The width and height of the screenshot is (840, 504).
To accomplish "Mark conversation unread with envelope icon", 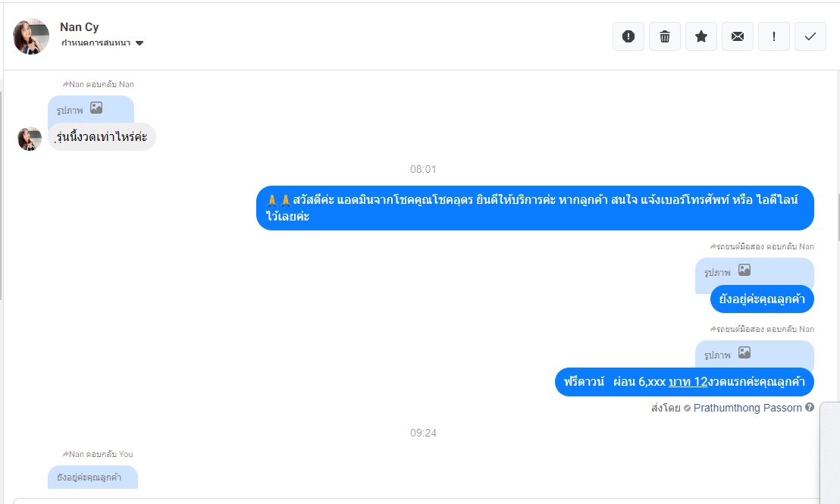I will tap(738, 36).
